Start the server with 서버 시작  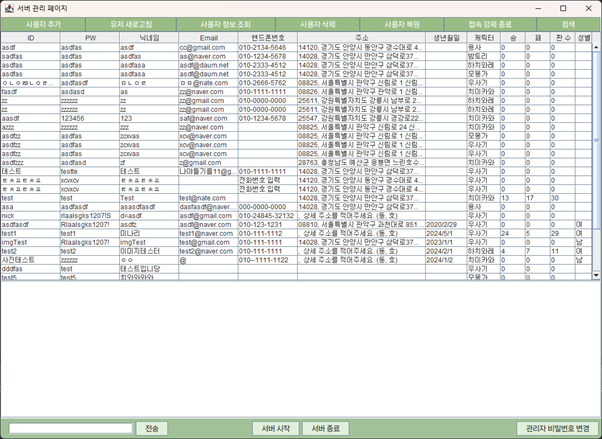(x=275, y=428)
